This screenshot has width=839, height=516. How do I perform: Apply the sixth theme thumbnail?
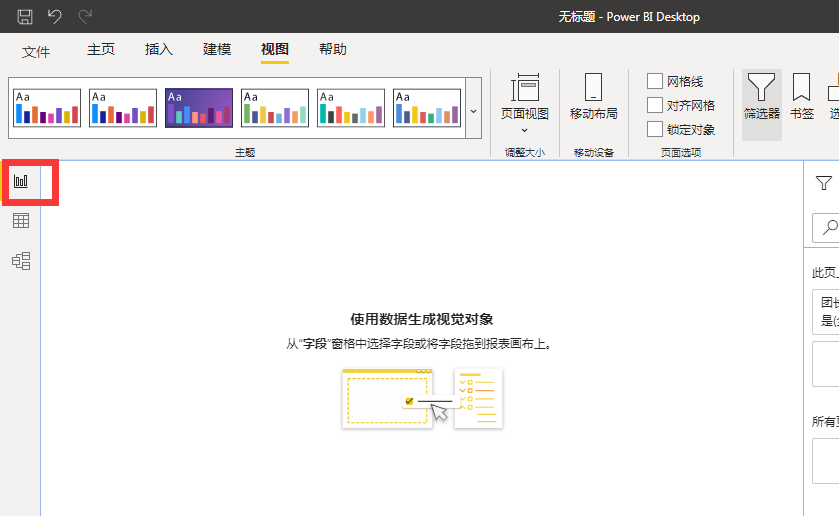tap(427, 108)
